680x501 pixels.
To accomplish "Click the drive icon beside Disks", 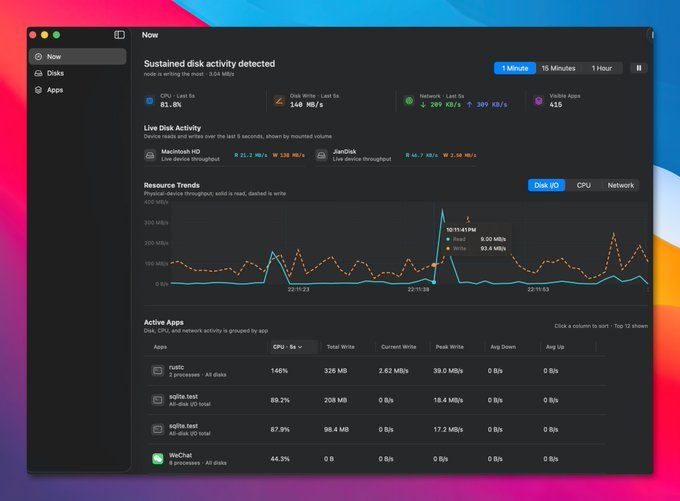I will (x=38, y=73).
